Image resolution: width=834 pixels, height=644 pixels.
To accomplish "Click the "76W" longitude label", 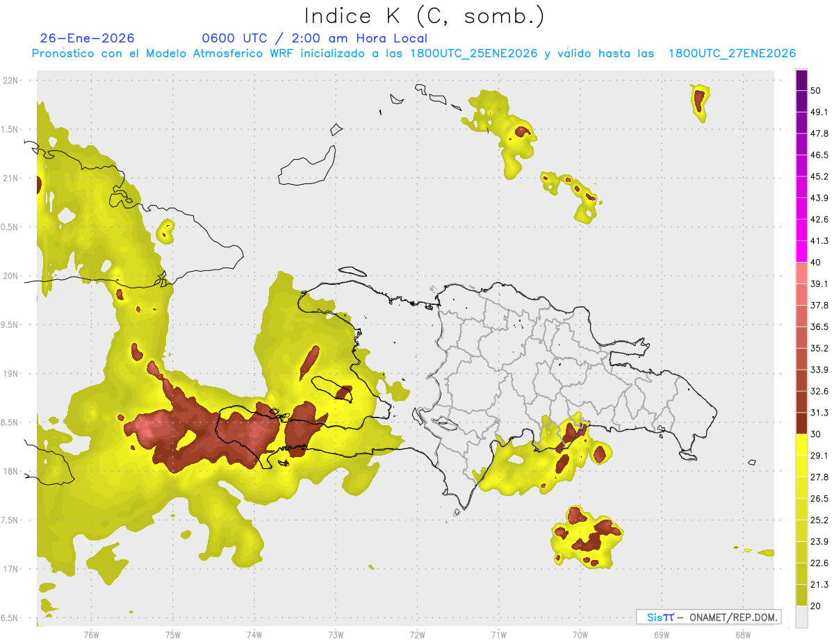I will [91, 634].
